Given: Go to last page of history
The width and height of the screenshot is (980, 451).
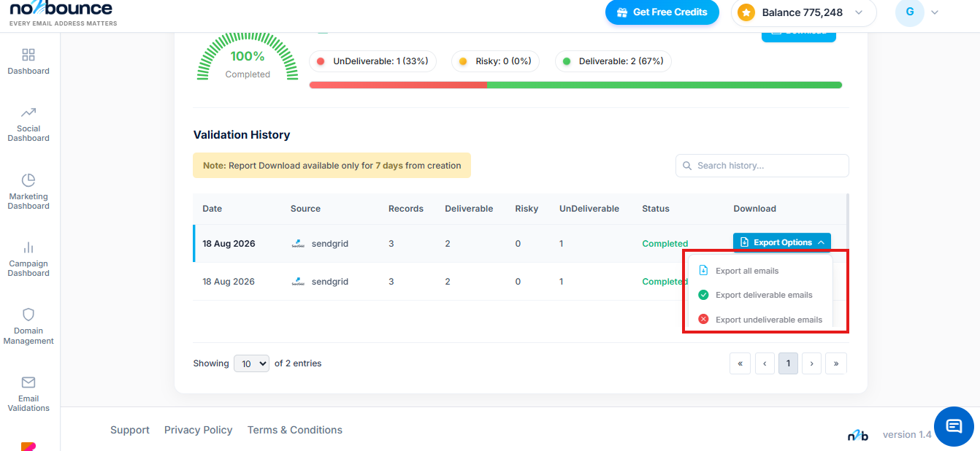Looking at the screenshot, I should tap(836, 363).
